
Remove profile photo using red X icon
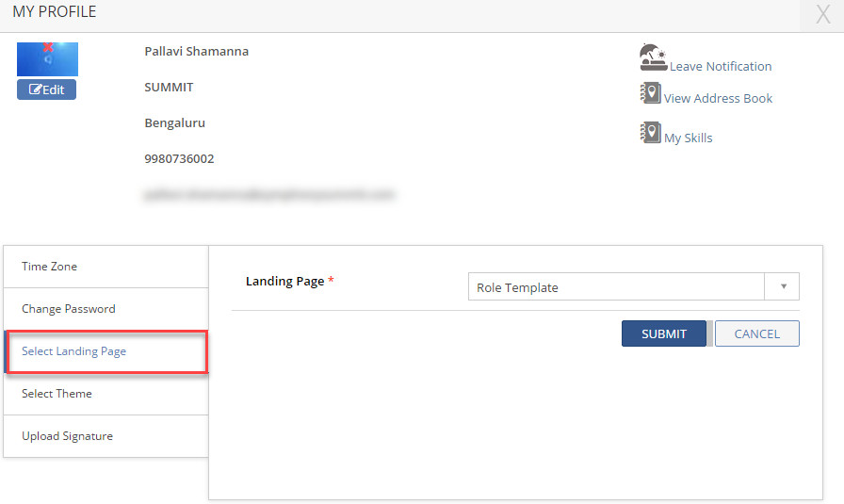pos(48,47)
